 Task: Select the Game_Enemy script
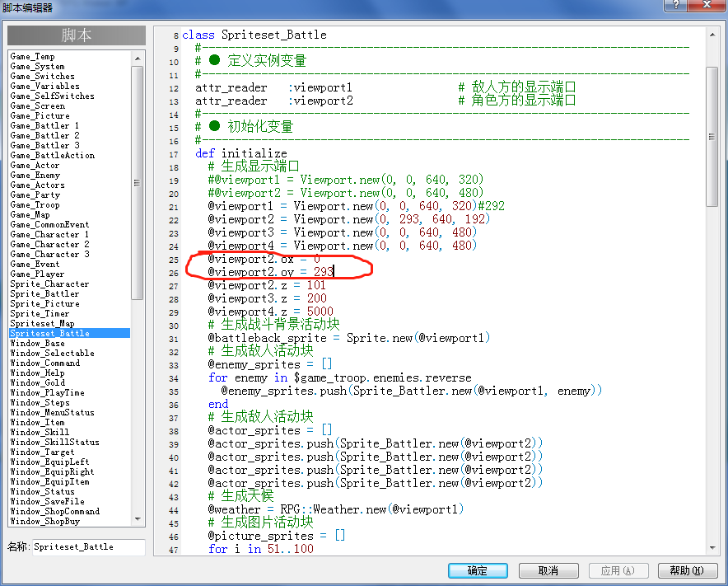click(x=35, y=176)
